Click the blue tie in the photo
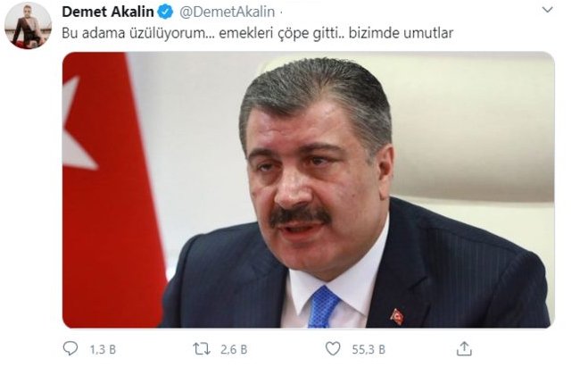588x367 pixels. click(322, 307)
